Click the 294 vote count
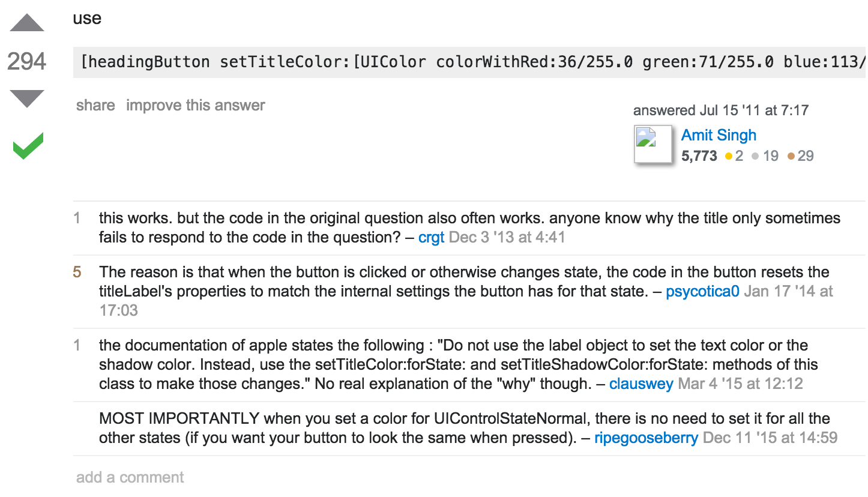Screen dimensions: 868x497 (x=27, y=61)
